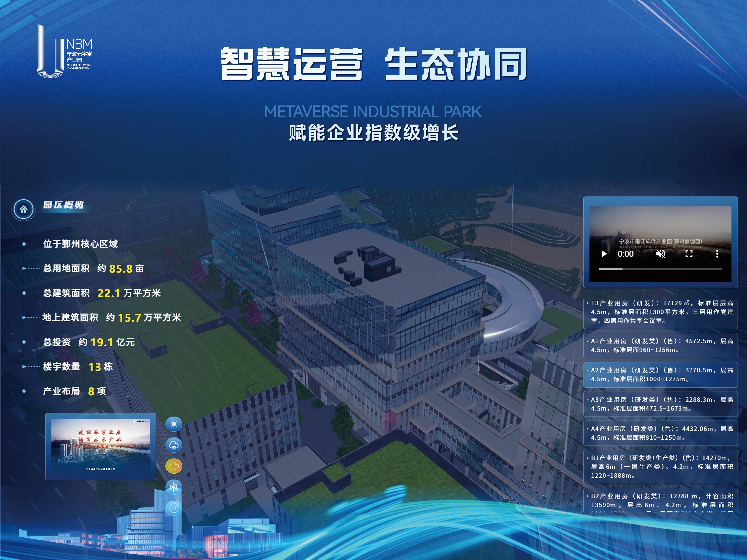Choose the highlighted A2产业用房 card
Screen dimensions: 747x560
coord(660,375)
